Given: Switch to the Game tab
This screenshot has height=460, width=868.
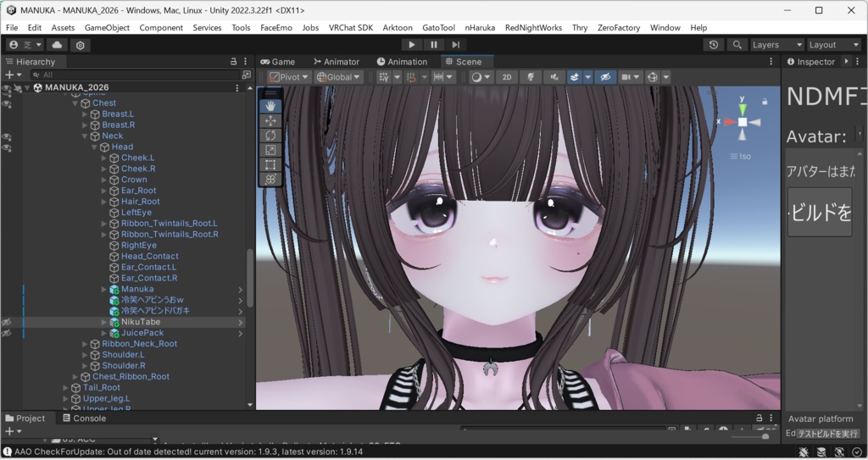Looking at the screenshot, I should pos(278,62).
